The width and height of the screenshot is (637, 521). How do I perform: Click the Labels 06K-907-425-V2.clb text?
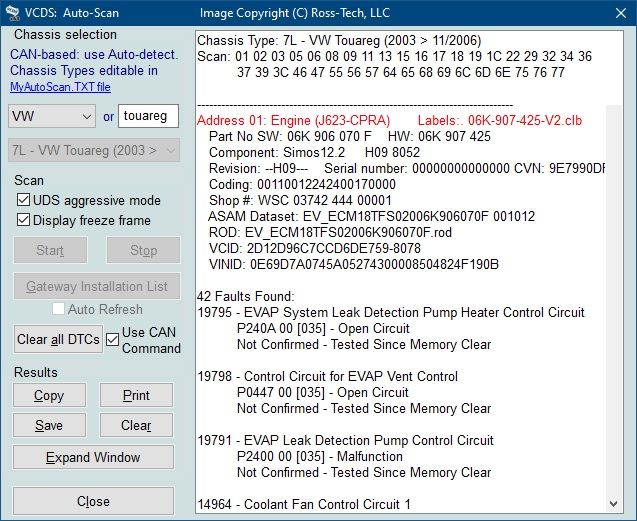click(500, 121)
